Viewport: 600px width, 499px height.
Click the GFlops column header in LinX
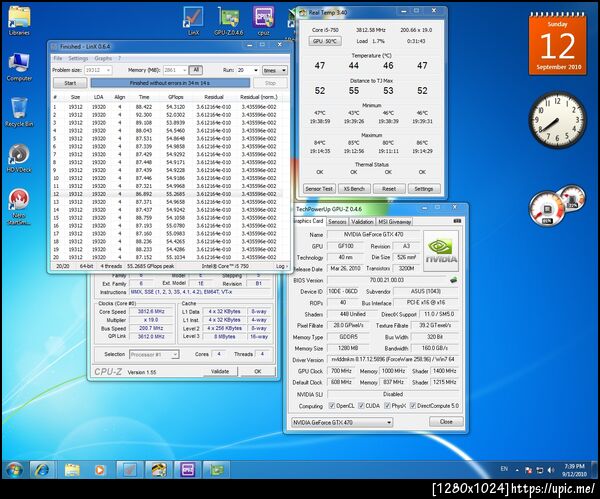176,97
